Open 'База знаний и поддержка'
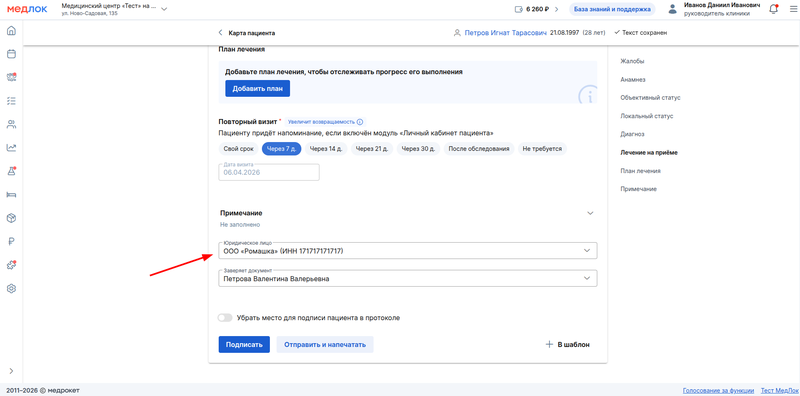800x396 pixels. click(x=612, y=9)
